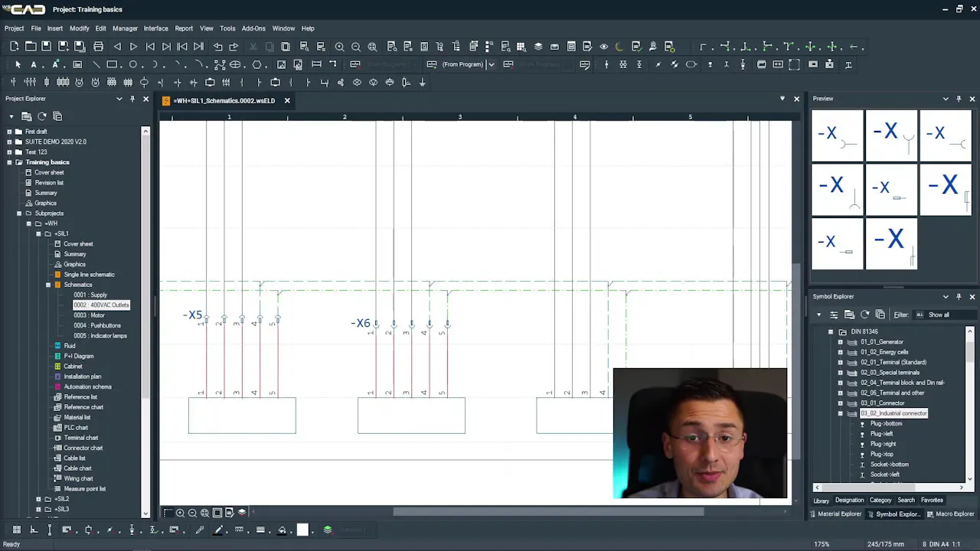
Task: Collapse the Training basics project node
Action: 9,162
